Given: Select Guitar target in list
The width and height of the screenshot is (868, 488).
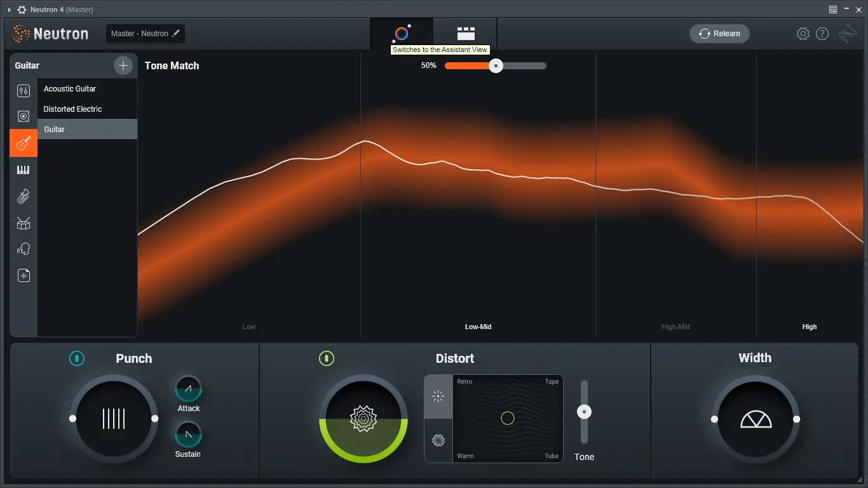Looking at the screenshot, I should [87, 129].
